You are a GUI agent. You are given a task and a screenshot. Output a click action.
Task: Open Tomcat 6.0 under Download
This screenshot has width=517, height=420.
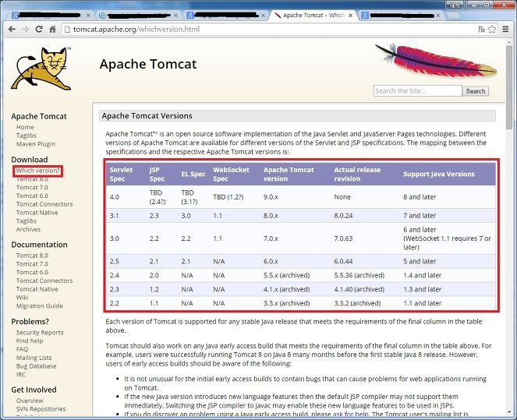pyautogui.click(x=32, y=196)
